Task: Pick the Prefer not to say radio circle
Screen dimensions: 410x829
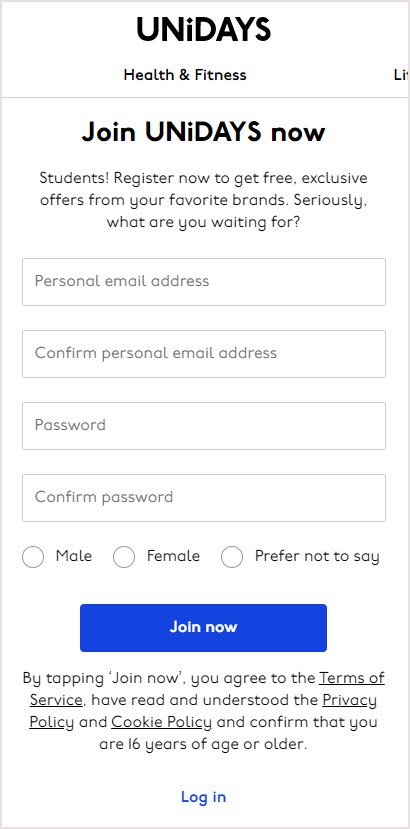Action: pos(232,557)
